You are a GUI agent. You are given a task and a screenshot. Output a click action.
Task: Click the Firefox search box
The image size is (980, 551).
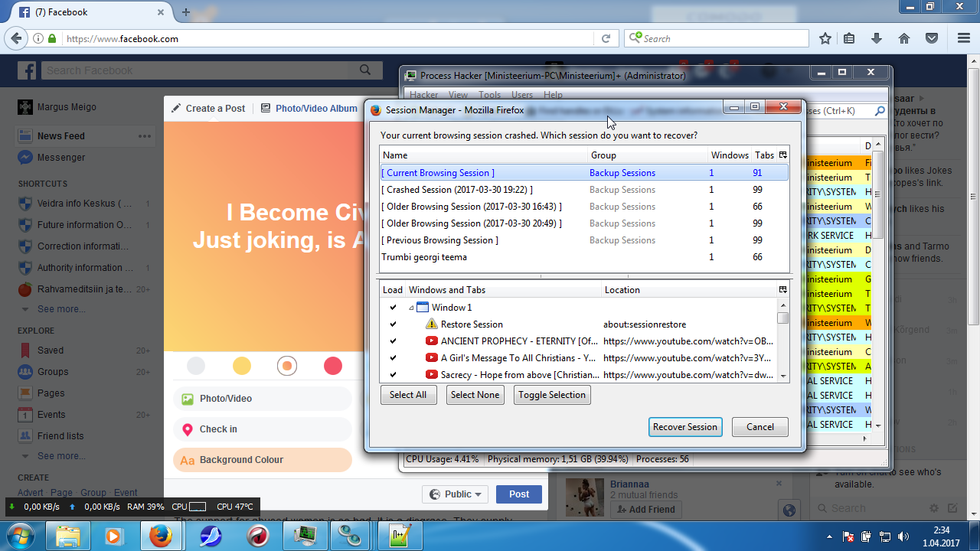point(717,38)
